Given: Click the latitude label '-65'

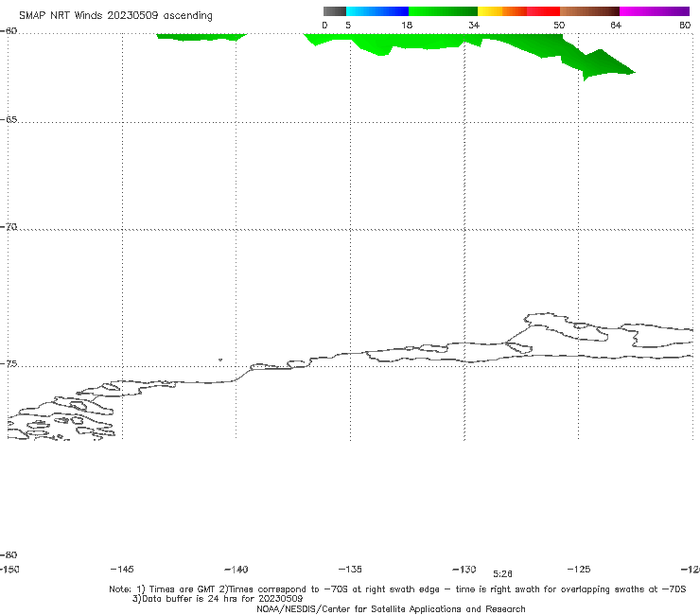Looking at the screenshot, I should [9, 120].
